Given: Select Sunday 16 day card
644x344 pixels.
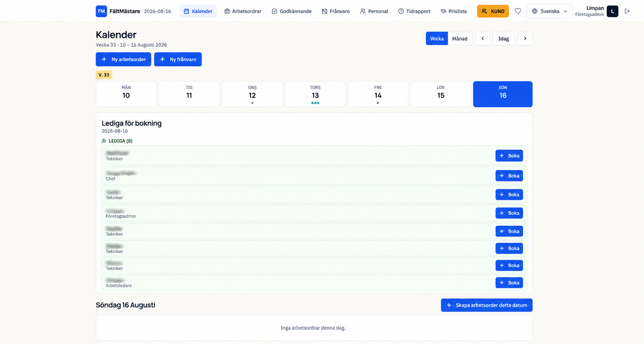Looking at the screenshot, I should 503,94.
